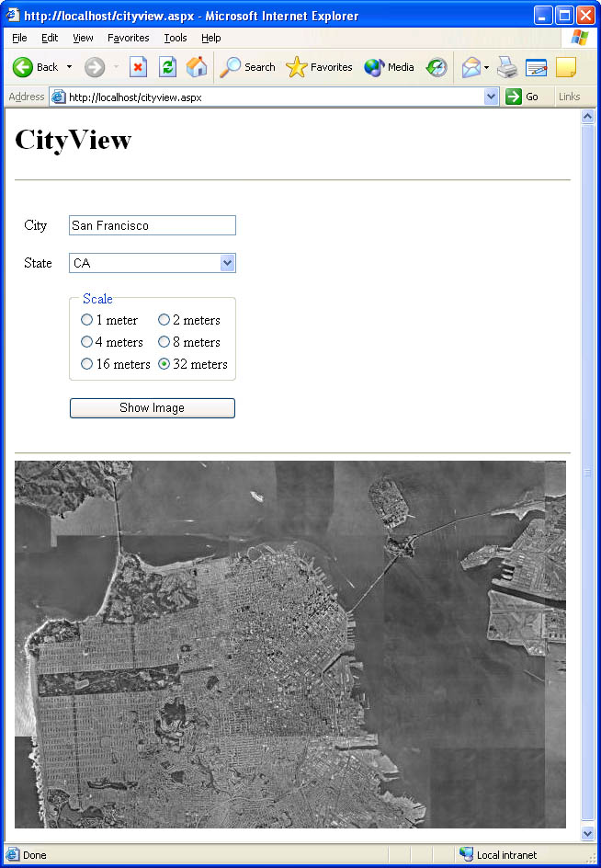Open the Favorites menu

[129, 38]
